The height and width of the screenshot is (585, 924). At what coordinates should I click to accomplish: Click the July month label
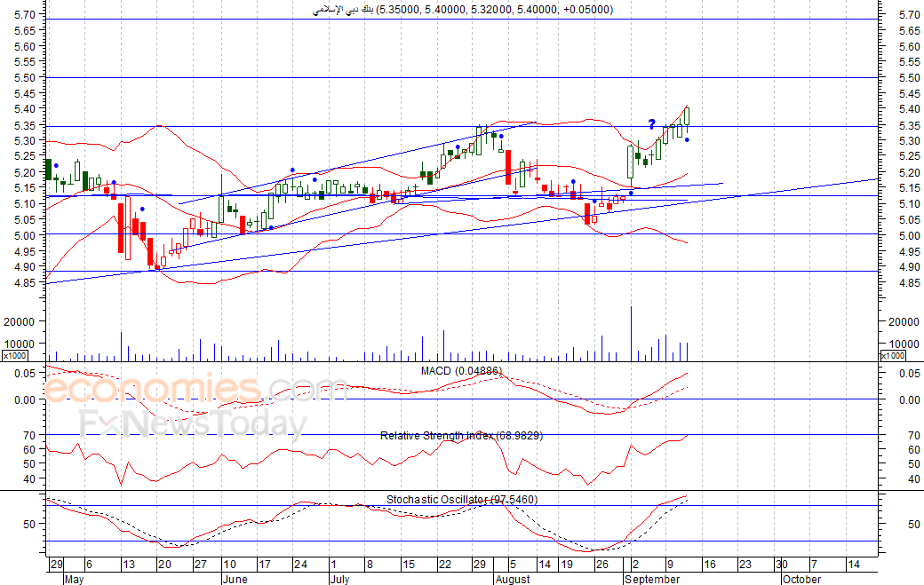click(339, 579)
